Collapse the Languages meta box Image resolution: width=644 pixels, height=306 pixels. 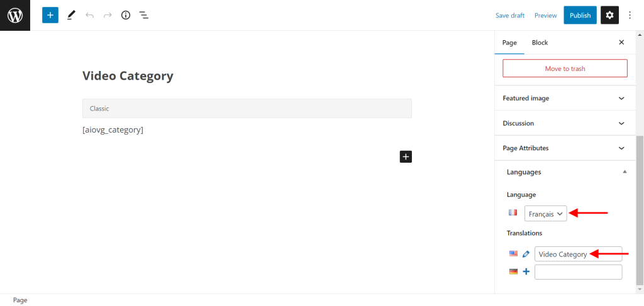click(x=624, y=172)
